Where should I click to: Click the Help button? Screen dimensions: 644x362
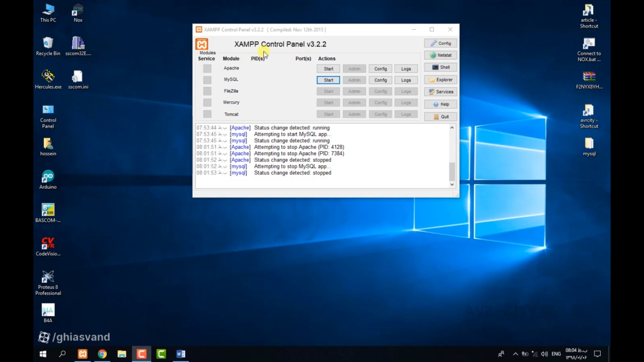click(x=440, y=104)
